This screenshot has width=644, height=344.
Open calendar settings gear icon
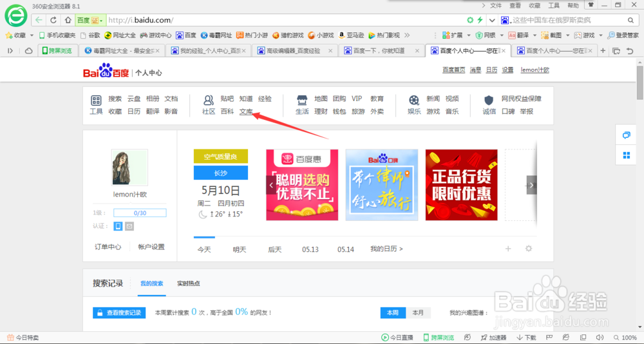point(529,249)
